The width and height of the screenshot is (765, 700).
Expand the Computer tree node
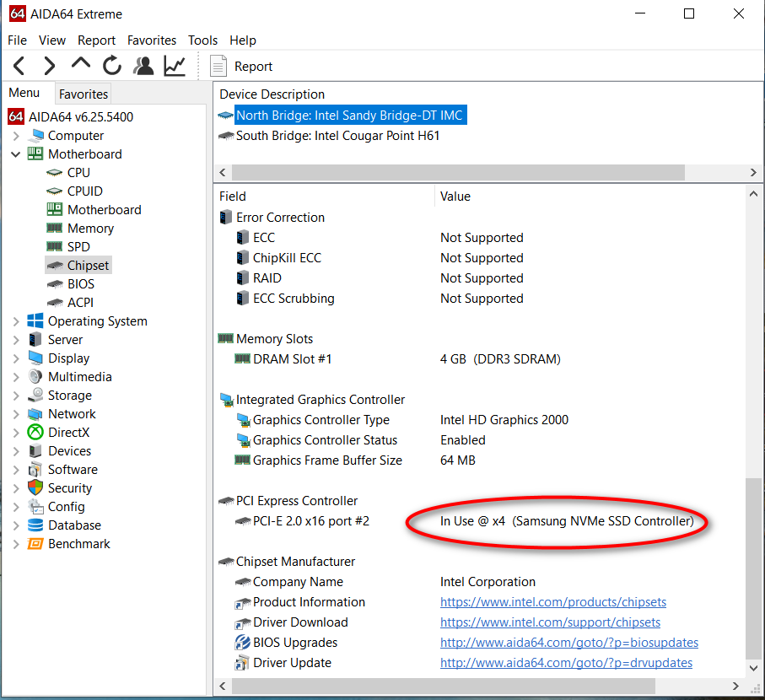pyautogui.click(x=16, y=136)
